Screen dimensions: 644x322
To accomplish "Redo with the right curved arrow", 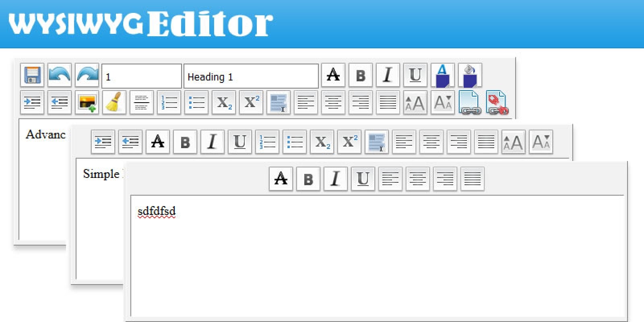I will tap(87, 75).
